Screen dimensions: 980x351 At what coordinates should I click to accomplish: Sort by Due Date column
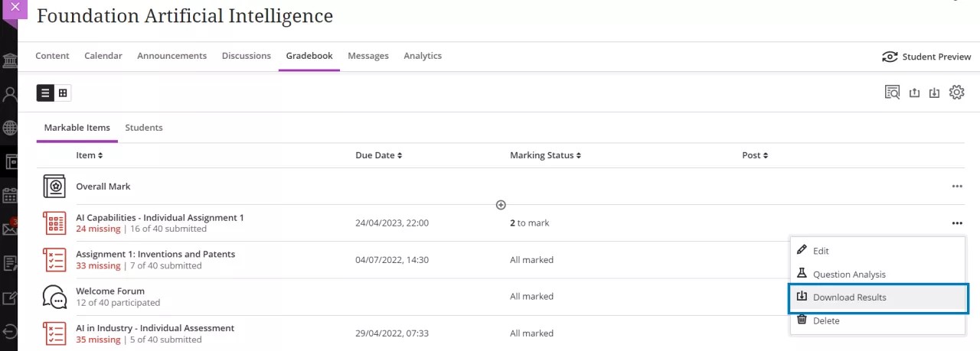coord(400,156)
